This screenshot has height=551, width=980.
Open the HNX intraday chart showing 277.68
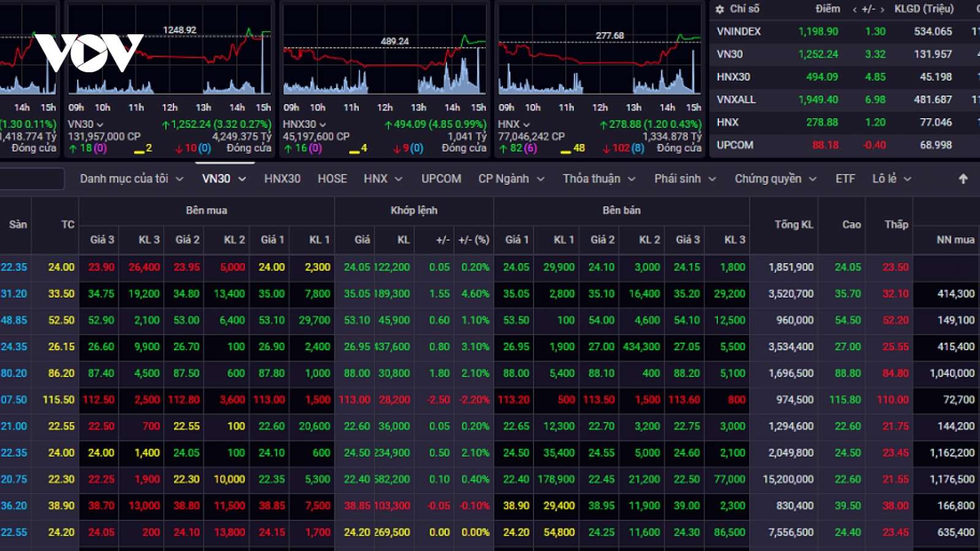tap(599, 50)
